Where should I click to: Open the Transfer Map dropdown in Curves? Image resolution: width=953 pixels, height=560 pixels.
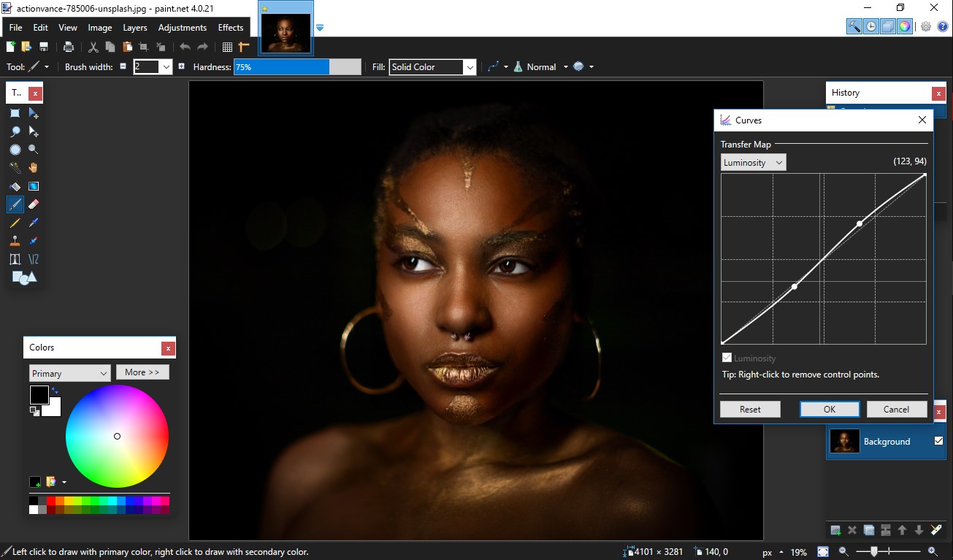[x=752, y=162]
